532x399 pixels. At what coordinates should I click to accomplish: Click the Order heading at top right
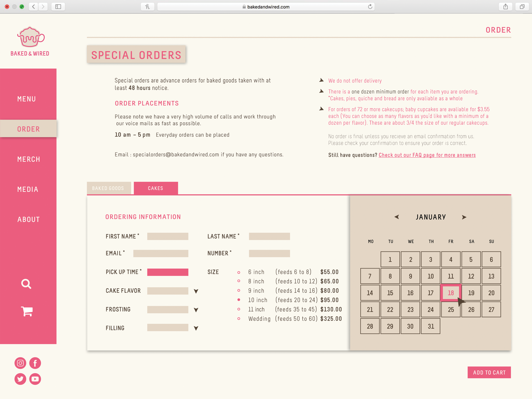(x=498, y=30)
